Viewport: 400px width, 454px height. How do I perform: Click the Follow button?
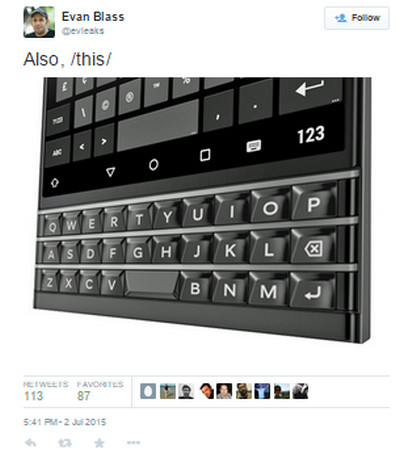[357, 18]
